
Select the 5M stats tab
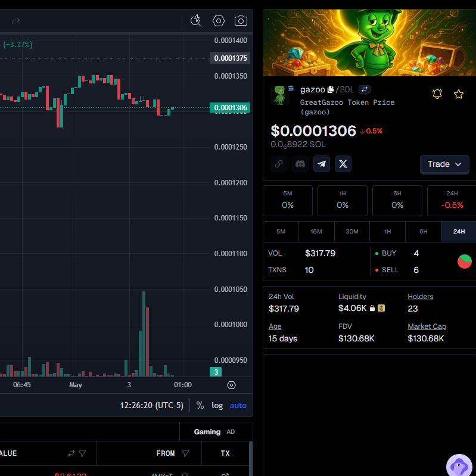coord(281,232)
